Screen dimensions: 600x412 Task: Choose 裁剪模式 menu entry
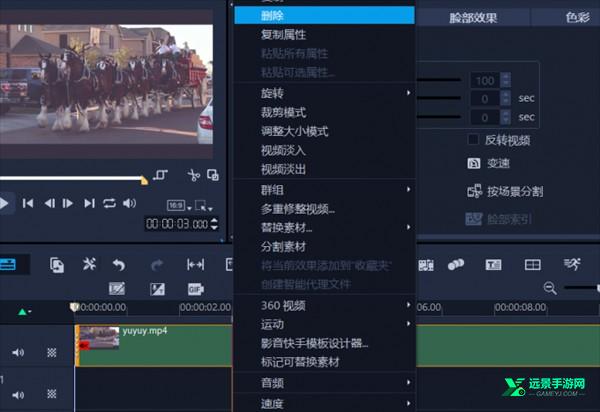click(x=324, y=112)
